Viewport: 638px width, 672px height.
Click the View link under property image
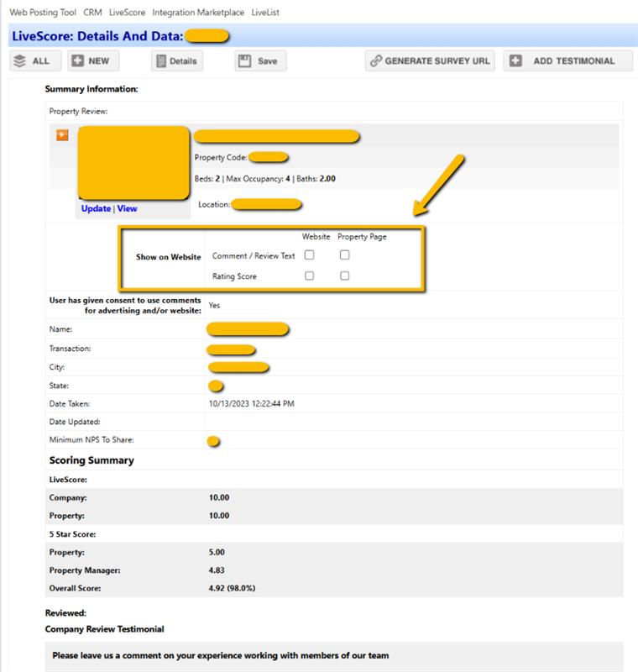click(128, 208)
